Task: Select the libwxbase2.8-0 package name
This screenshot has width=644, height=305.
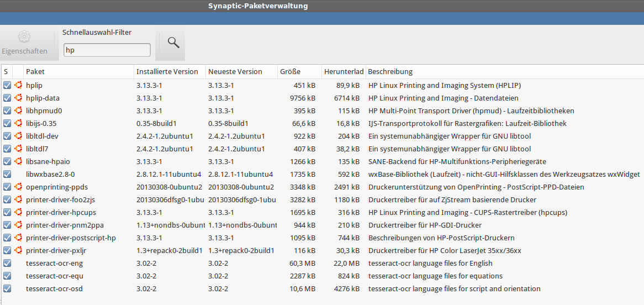Action: 50,174
